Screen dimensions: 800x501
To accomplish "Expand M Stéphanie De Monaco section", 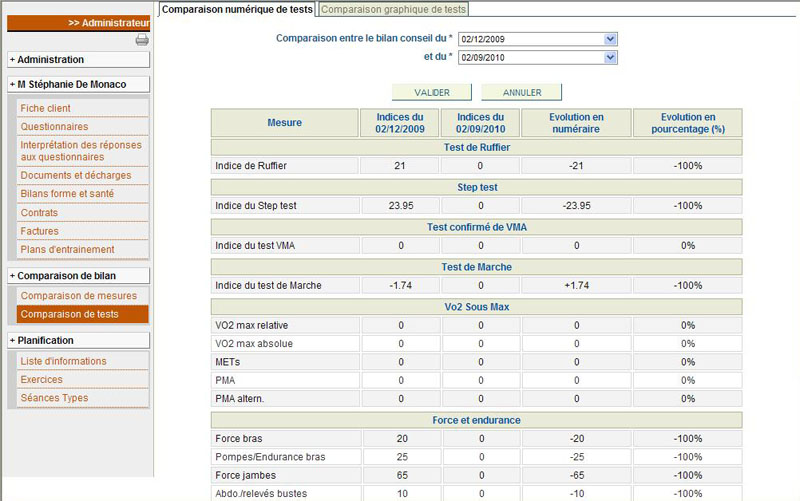I will tap(79, 84).
